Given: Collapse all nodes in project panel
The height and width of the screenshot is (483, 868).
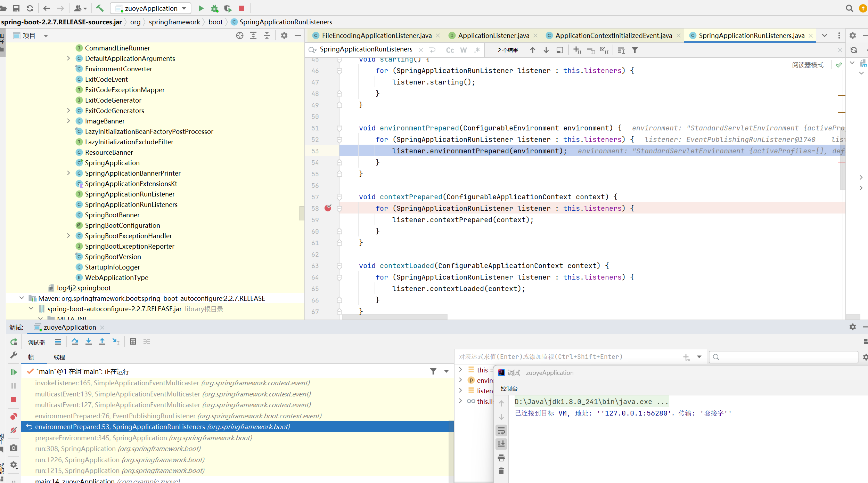Looking at the screenshot, I should pyautogui.click(x=267, y=35).
